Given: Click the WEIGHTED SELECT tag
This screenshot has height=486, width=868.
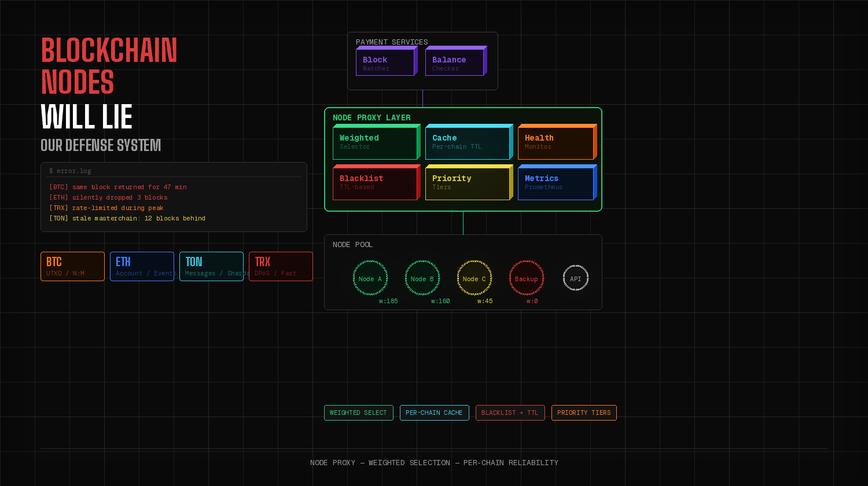Looking at the screenshot, I should pyautogui.click(x=358, y=413).
